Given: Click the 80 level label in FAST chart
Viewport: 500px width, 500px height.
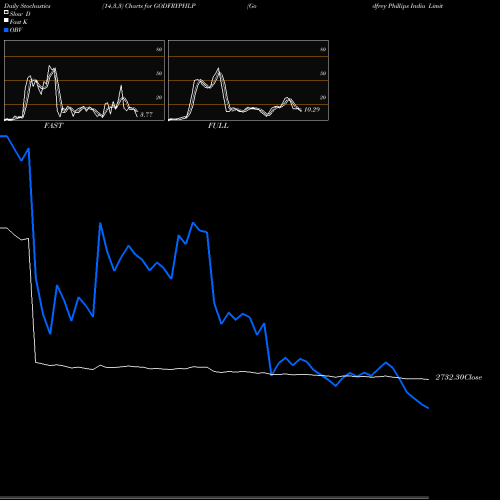Looking at the screenshot, I should coord(159,49).
